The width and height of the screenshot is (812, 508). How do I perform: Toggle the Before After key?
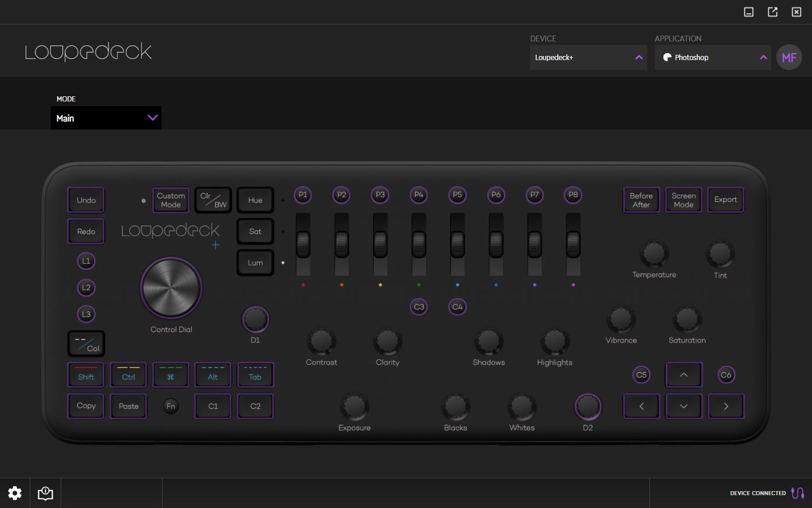pyautogui.click(x=641, y=200)
